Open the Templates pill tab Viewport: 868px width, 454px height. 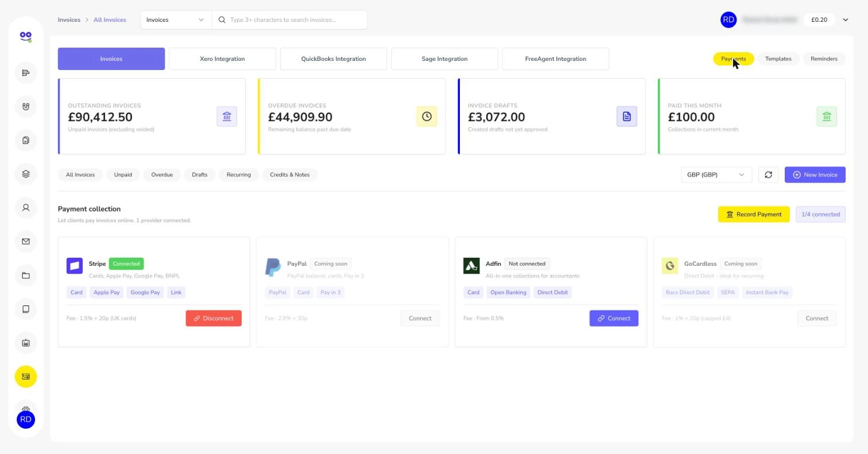point(778,59)
